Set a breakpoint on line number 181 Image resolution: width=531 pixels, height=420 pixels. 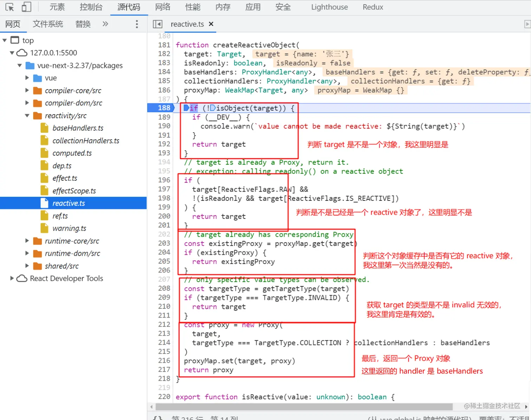(x=164, y=45)
